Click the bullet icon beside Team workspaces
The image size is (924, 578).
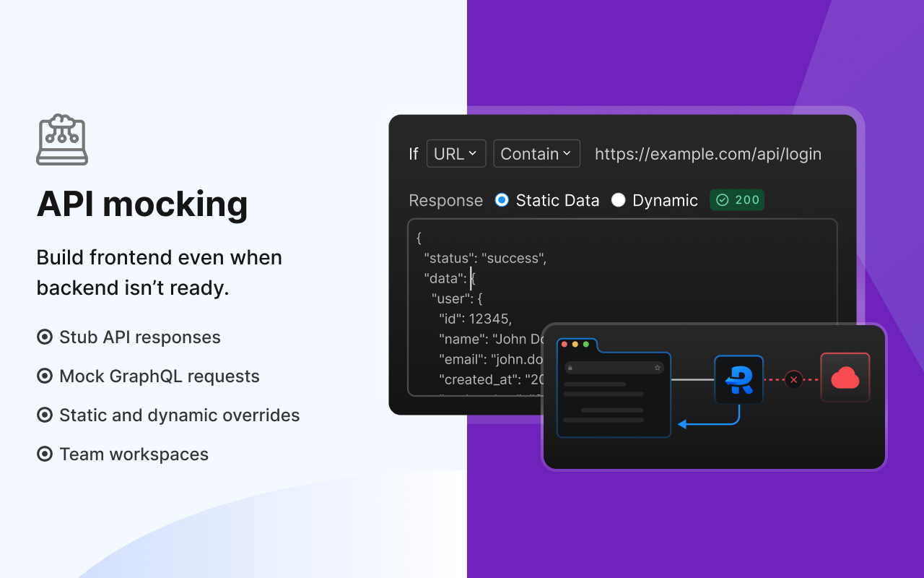[x=44, y=454]
